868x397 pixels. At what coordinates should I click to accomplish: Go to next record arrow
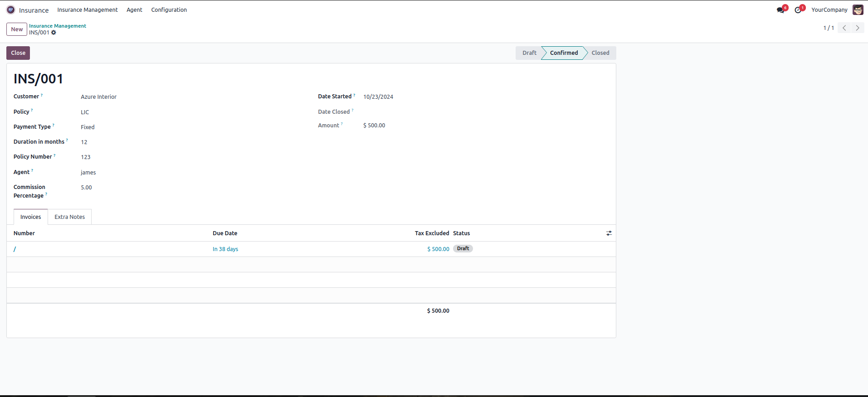858,28
